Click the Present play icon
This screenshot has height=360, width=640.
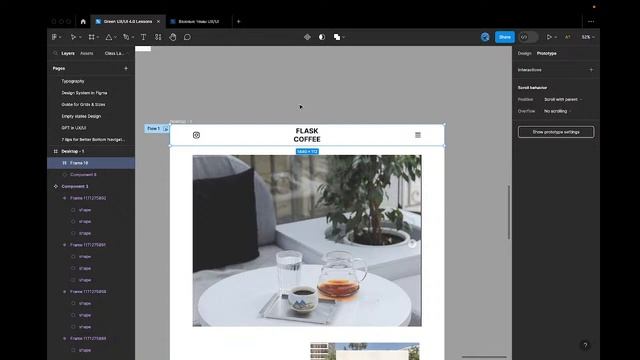coord(549,37)
